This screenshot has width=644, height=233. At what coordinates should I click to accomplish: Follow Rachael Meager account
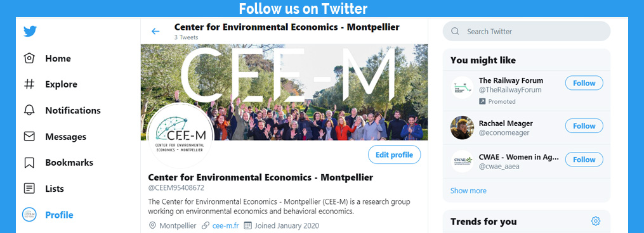[x=584, y=126]
